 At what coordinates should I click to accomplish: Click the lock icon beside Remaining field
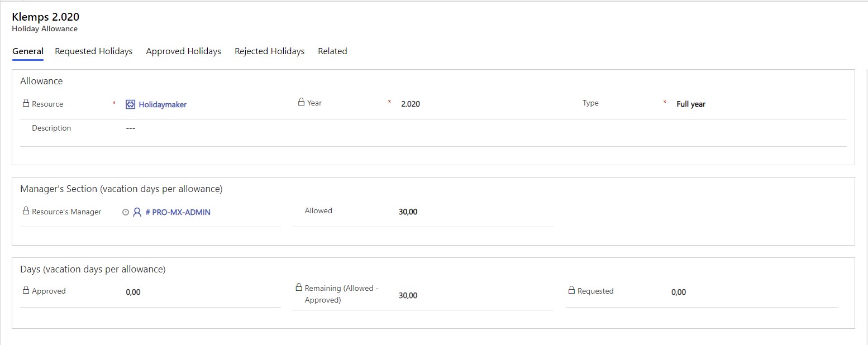coord(299,287)
